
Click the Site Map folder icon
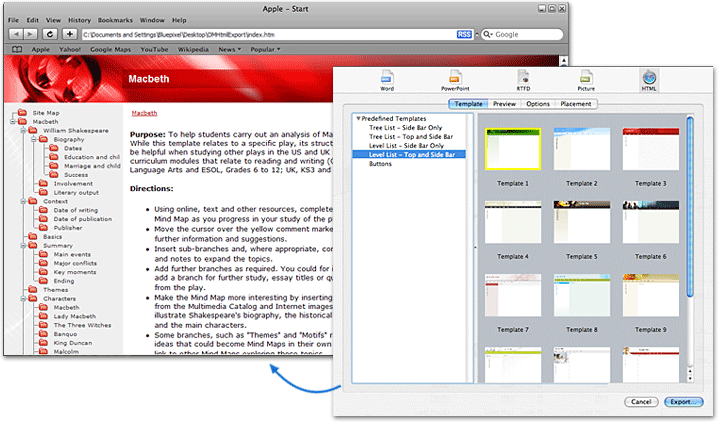(22, 112)
